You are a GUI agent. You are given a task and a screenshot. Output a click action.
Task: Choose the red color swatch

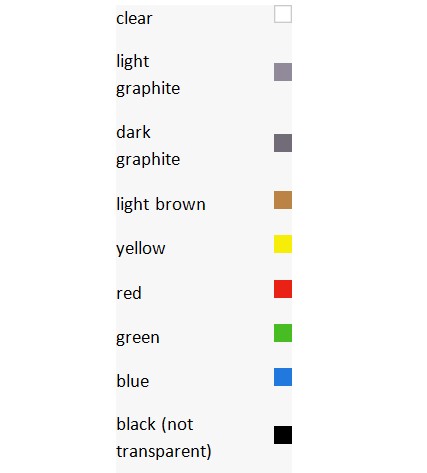tap(283, 289)
